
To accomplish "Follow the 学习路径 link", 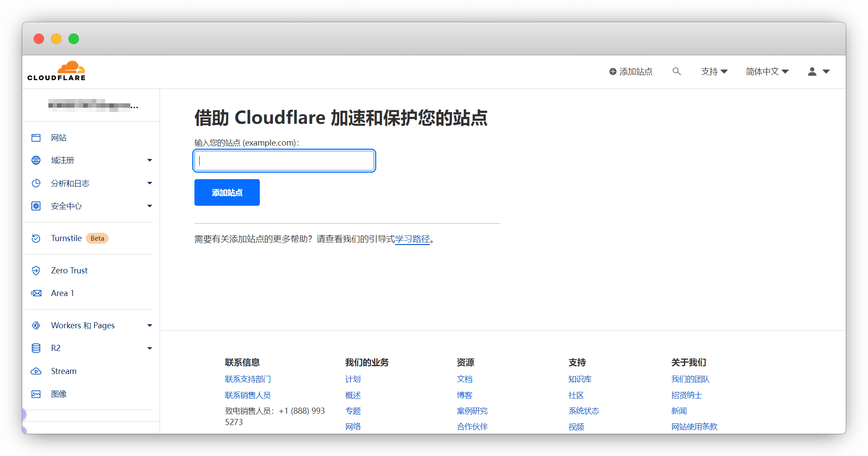I will pos(412,239).
